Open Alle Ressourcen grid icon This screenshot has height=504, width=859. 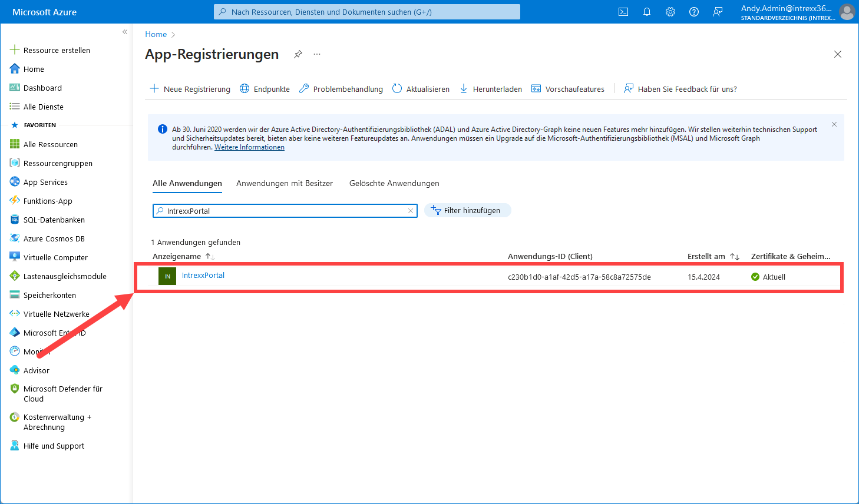click(15, 144)
